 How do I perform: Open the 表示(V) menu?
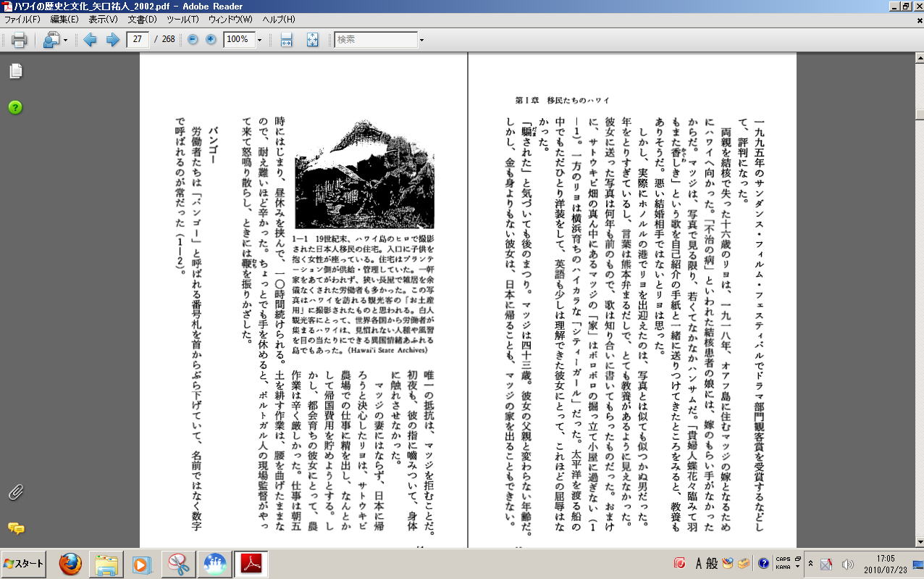pyautogui.click(x=103, y=19)
